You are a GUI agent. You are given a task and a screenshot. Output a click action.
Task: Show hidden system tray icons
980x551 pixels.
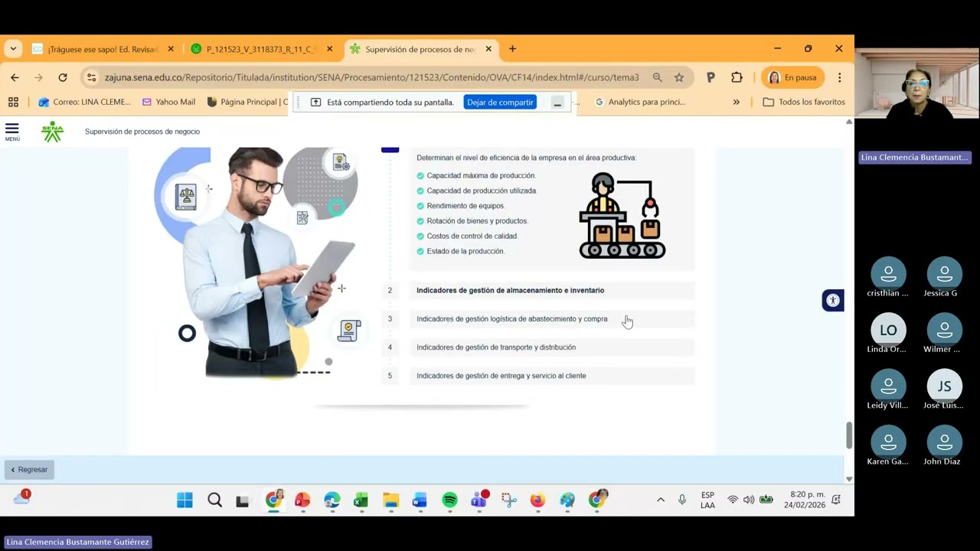click(x=661, y=500)
